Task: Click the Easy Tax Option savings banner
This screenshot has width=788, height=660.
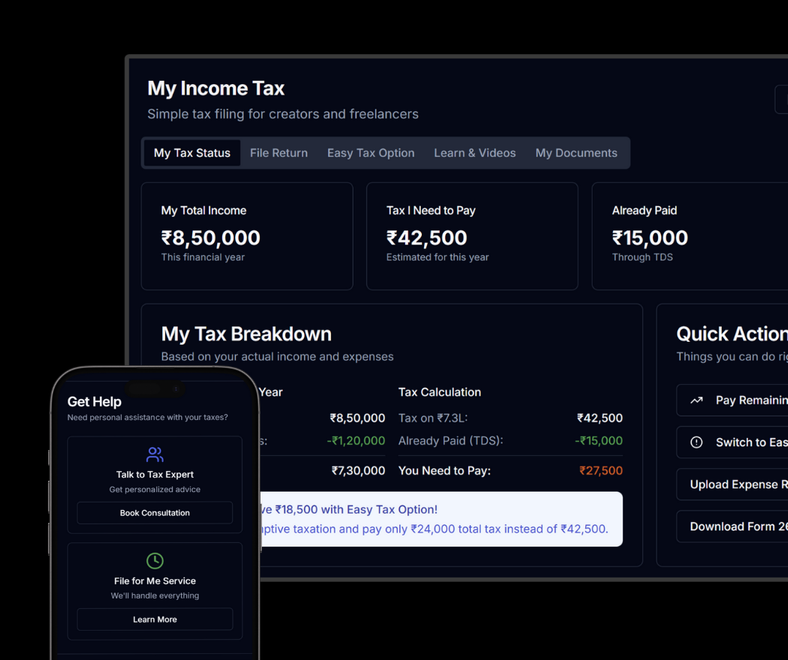Action: pyautogui.click(x=440, y=519)
